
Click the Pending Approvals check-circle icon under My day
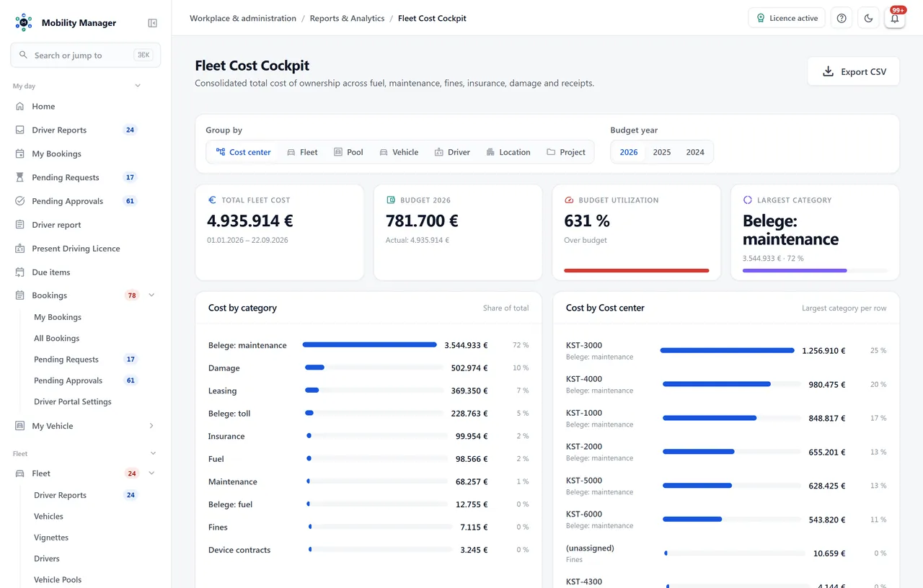coord(19,201)
